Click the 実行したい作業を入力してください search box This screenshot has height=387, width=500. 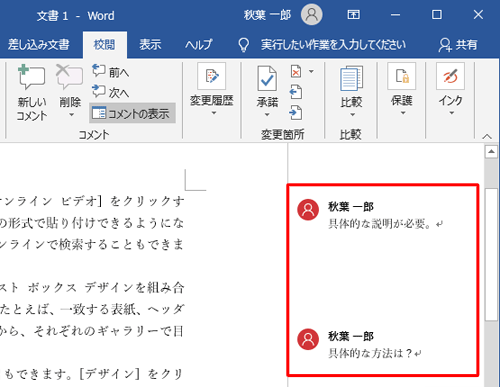(333, 44)
